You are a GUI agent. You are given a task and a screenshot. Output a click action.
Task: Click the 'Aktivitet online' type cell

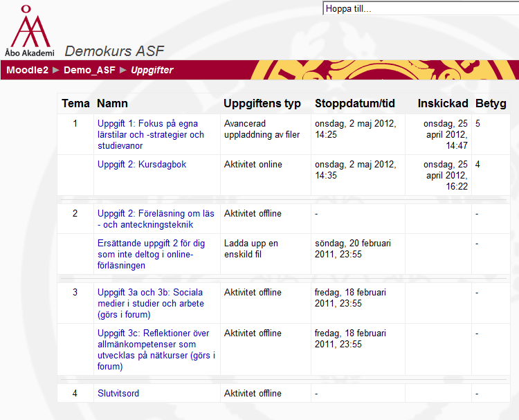253,164
